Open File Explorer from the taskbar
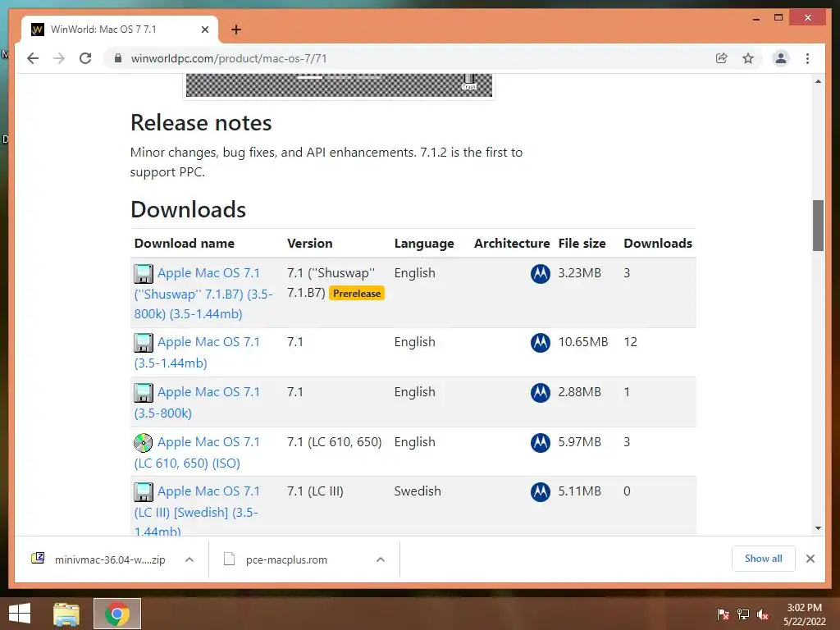The height and width of the screenshot is (630, 840). (x=66, y=614)
